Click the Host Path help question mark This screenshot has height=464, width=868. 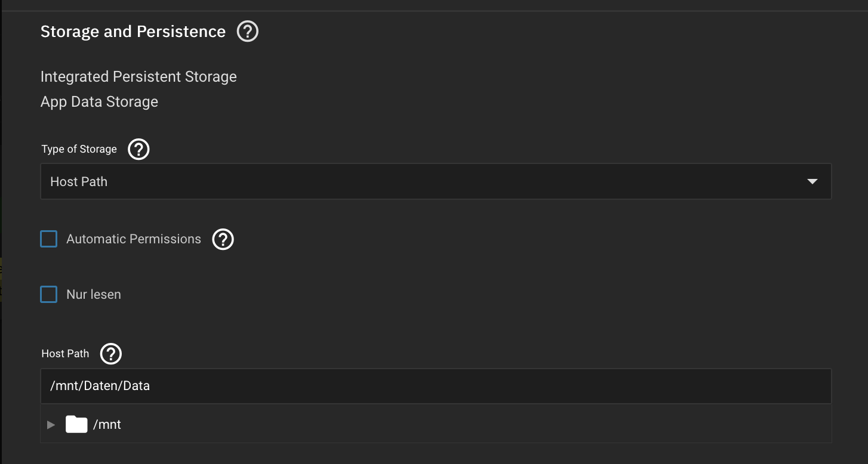tap(111, 354)
